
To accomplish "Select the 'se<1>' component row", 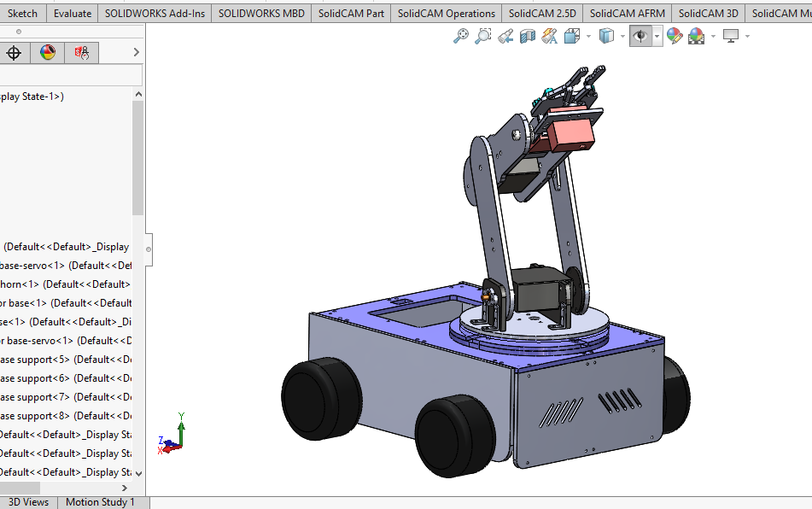I will [x=66, y=322].
